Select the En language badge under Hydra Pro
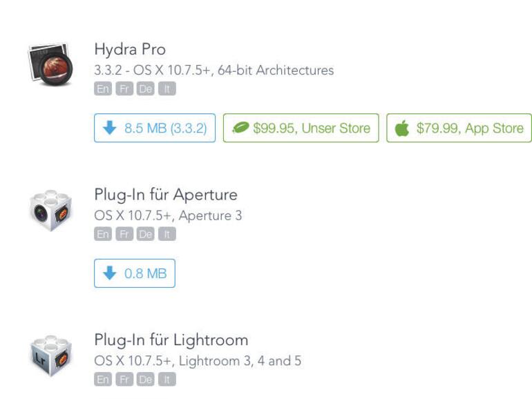Viewport: 532px width, 399px height. click(102, 89)
